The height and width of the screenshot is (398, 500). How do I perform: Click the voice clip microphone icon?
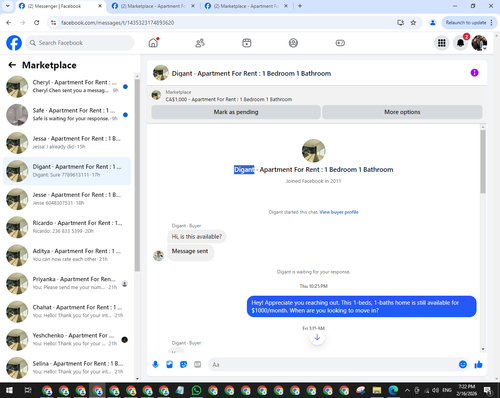(x=155, y=364)
